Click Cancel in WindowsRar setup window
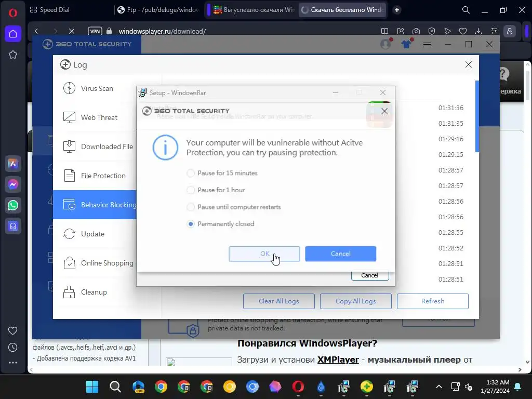Image resolution: width=532 pixels, height=399 pixels. [x=370, y=275]
